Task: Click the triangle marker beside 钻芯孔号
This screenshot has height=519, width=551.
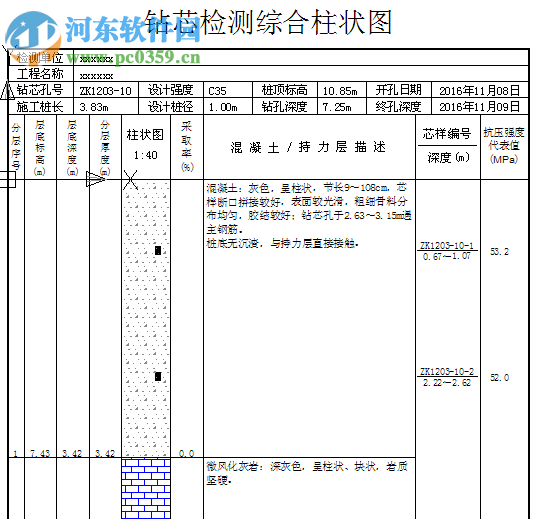Action: pos(7,90)
